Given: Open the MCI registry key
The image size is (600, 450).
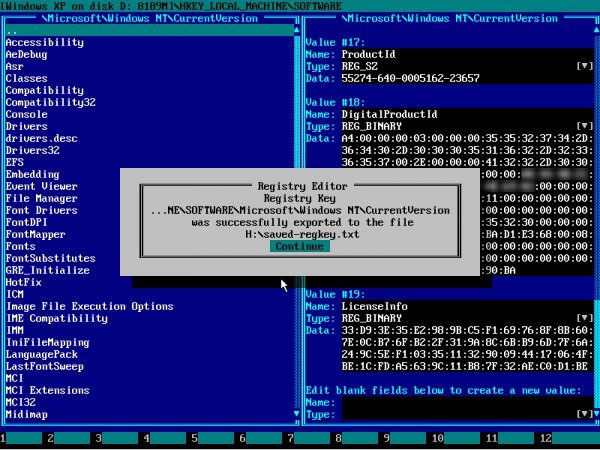Looking at the screenshot, I should click(x=15, y=378).
